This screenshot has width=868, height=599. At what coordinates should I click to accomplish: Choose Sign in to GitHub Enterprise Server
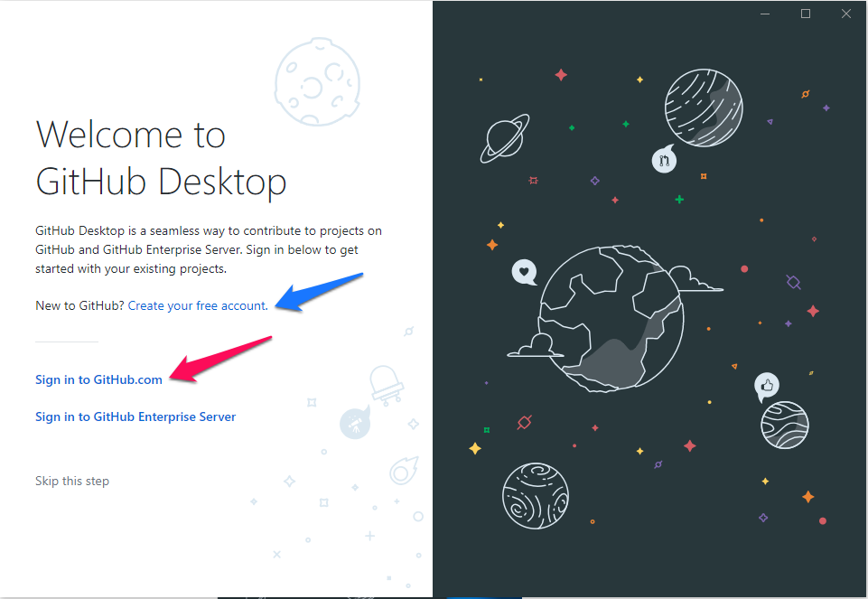coord(135,416)
